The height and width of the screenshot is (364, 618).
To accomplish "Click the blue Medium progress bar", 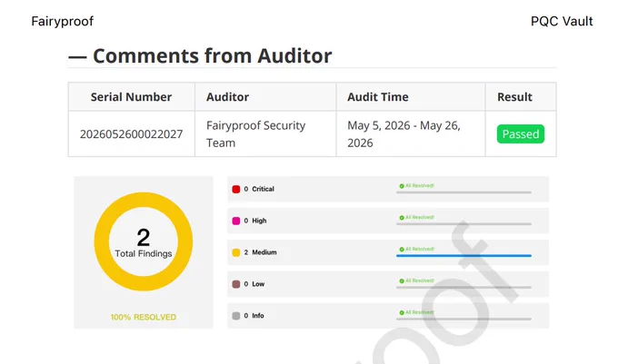I will [x=463, y=255].
